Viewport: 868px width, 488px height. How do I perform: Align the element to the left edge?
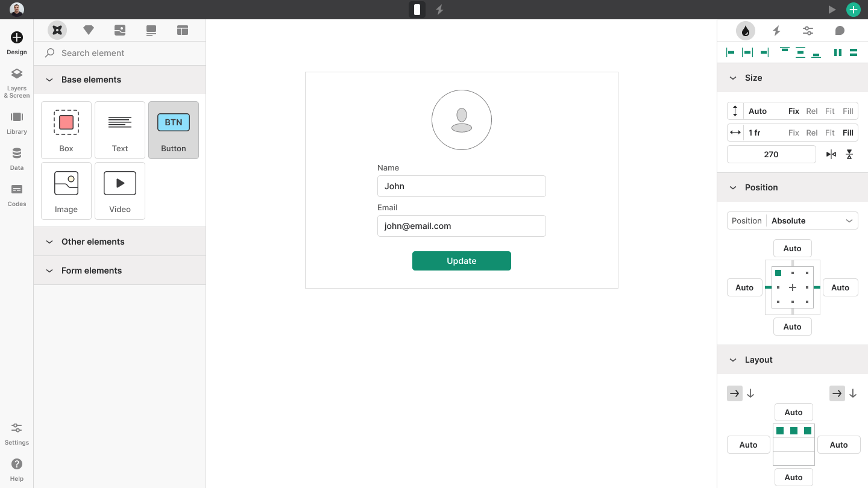(x=731, y=52)
